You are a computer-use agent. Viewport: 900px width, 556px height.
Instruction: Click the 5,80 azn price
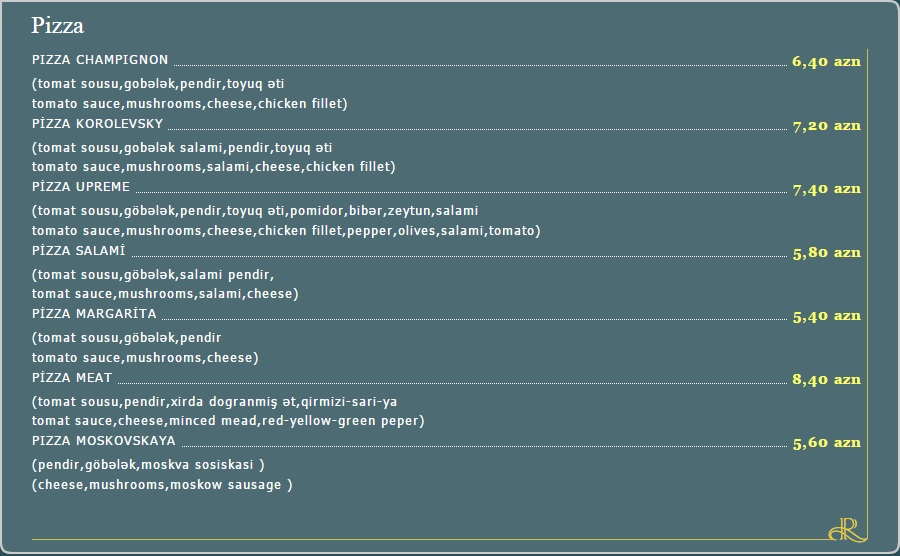(x=826, y=252)
